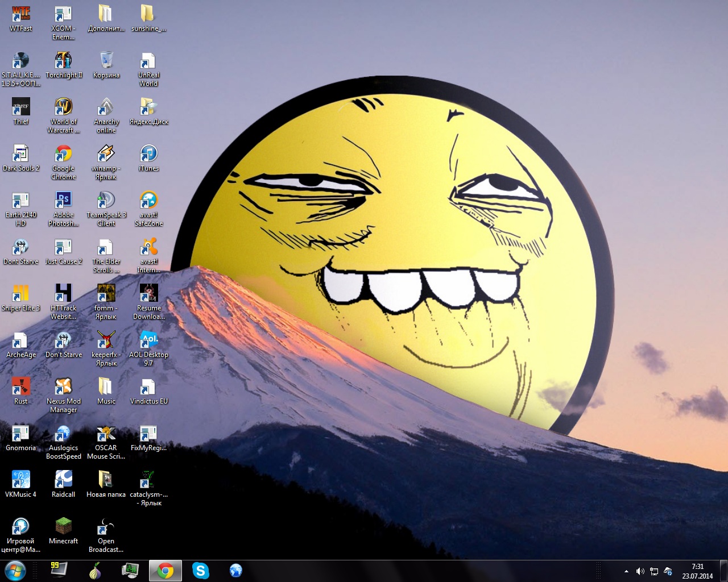This screenshot has height=582, width=728.
Task: Open the volume speaker tray icon
Action: pos(640,571)
